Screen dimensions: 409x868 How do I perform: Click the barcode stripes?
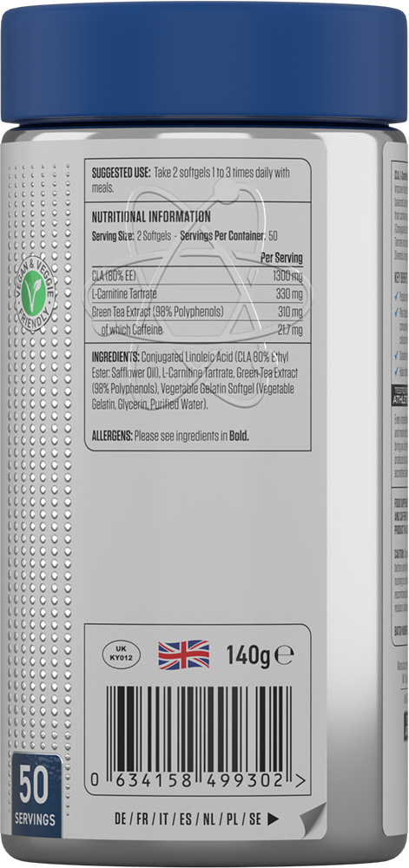(x=199, y=728)
